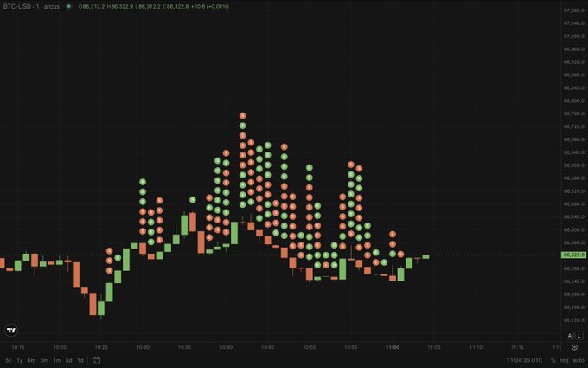Click the bold 11:00 time axis label

click(x=393, y=347)
